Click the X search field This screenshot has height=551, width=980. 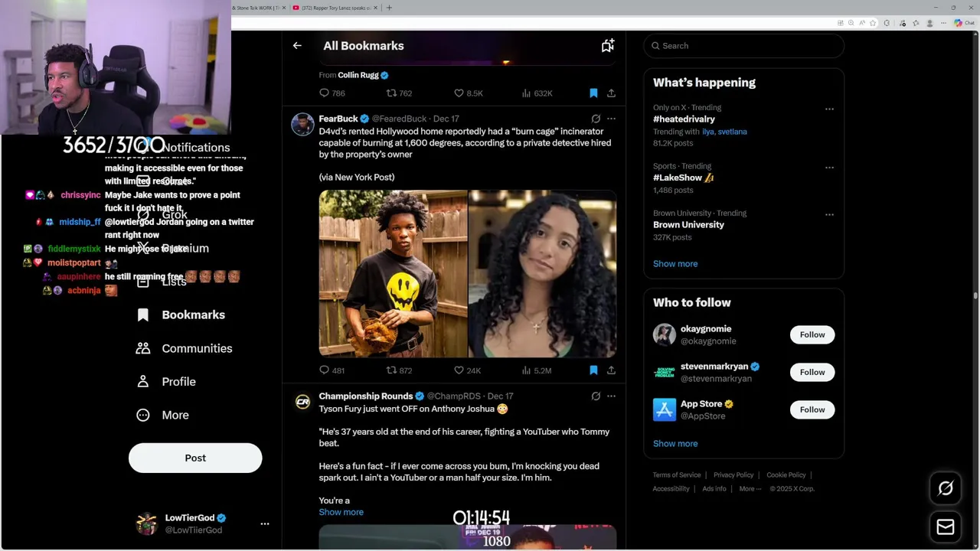(x=744, y=46)
